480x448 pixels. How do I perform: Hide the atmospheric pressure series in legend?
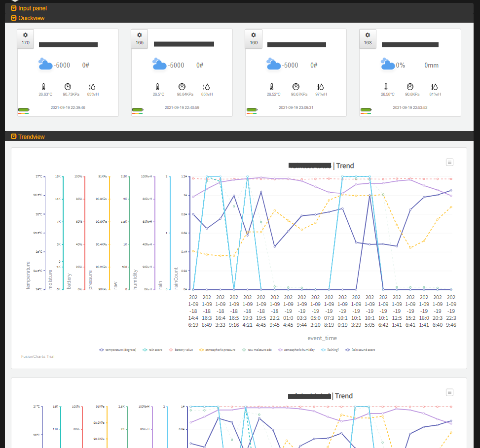coord(218,350)
